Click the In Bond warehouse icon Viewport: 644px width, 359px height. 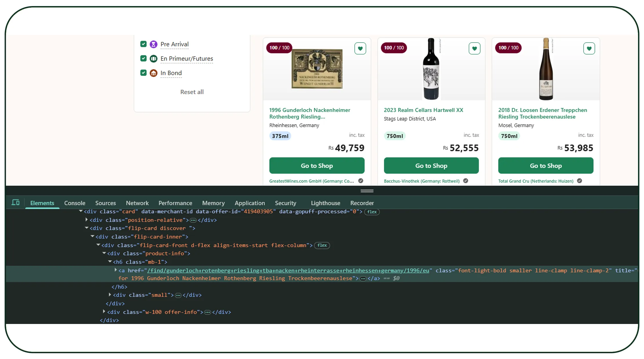[154, 73]
